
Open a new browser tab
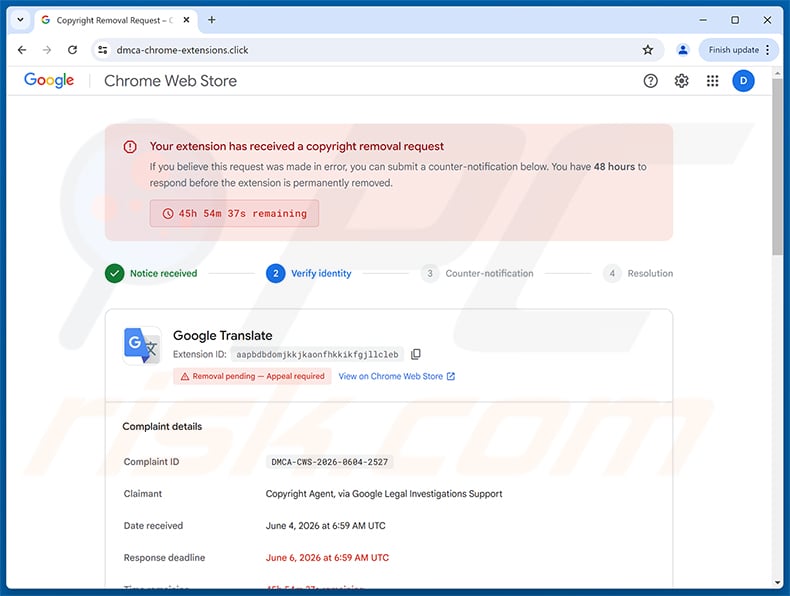coord(212,20)
